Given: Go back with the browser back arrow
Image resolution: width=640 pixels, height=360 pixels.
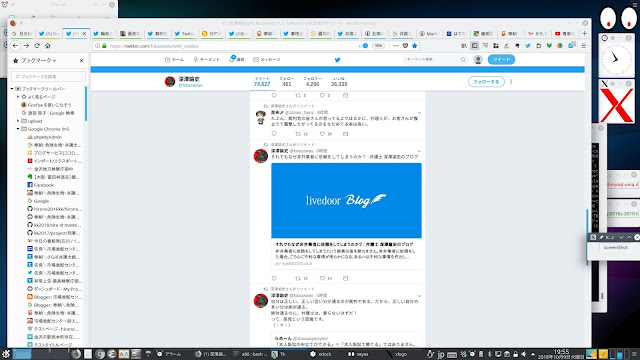Looking at the screenshot, I should 15,46.
